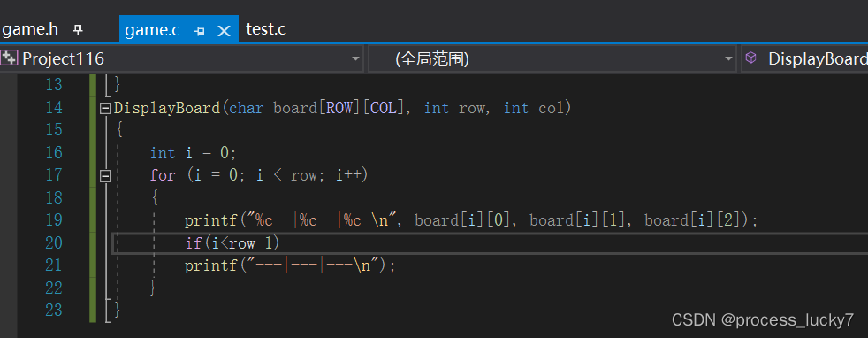Open the global scope (全局范围) dropdown
Screen dimensions: 868x338
(x=729, y=58)
